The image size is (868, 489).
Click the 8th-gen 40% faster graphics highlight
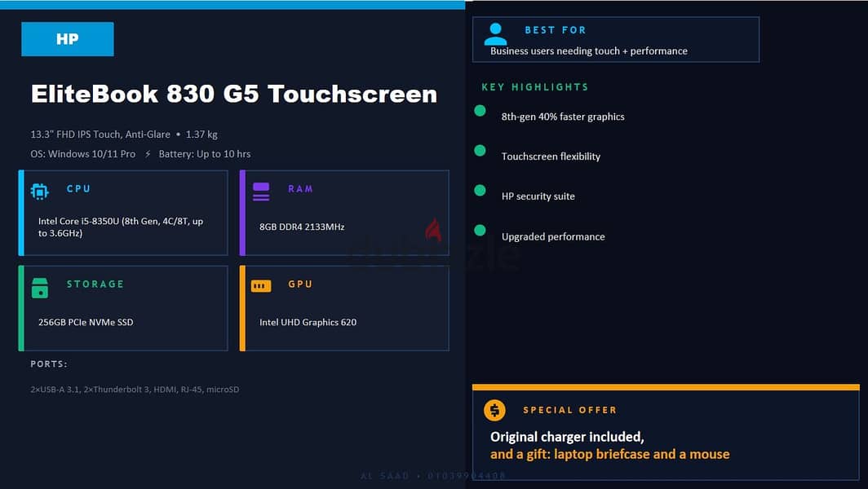pyautogui.click(x=563, y=117)
